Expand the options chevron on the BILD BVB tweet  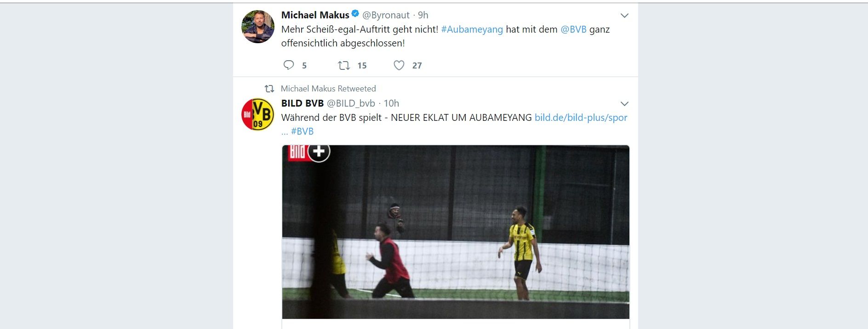(x=624, y=104)
